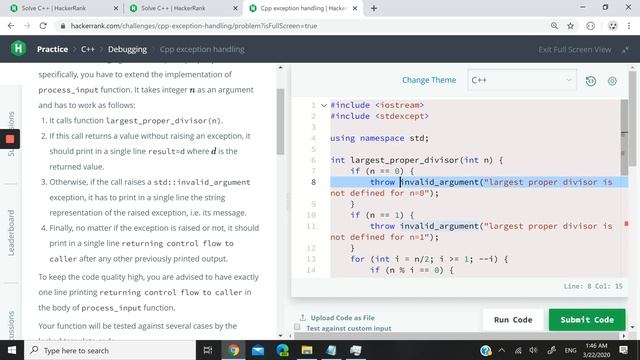
Task: Click the address bar URL
Action: click(193, 26)
